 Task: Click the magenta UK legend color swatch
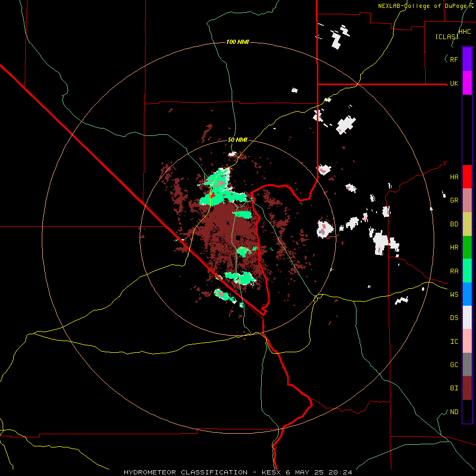pos(467,83)
